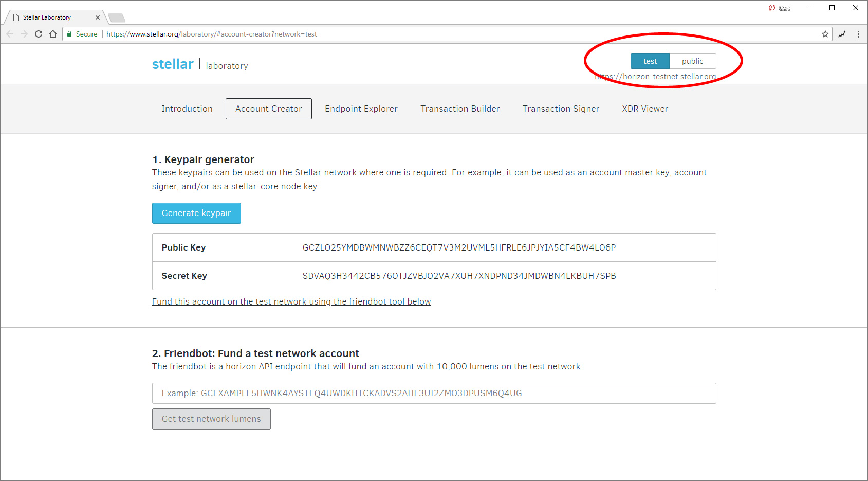Open the Account Creator tab
The image size is (868, 481).
(269, 109)
